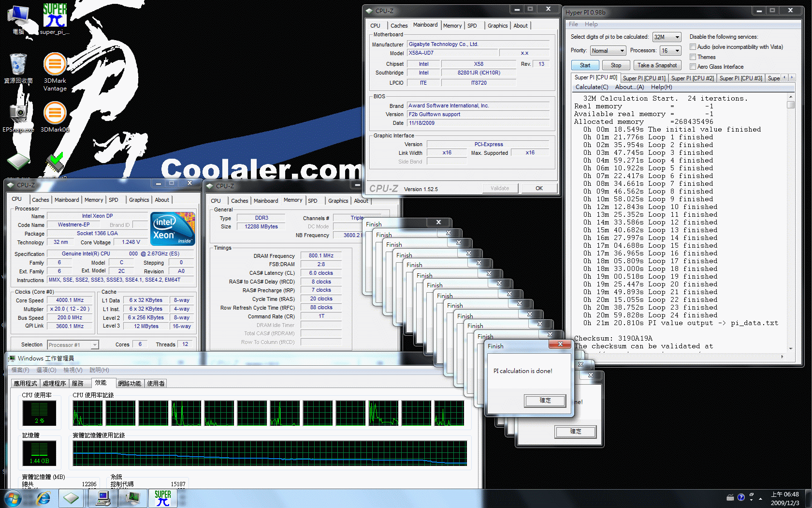Switch to Graphics tab in top CPU-Z window

(497, 26)
